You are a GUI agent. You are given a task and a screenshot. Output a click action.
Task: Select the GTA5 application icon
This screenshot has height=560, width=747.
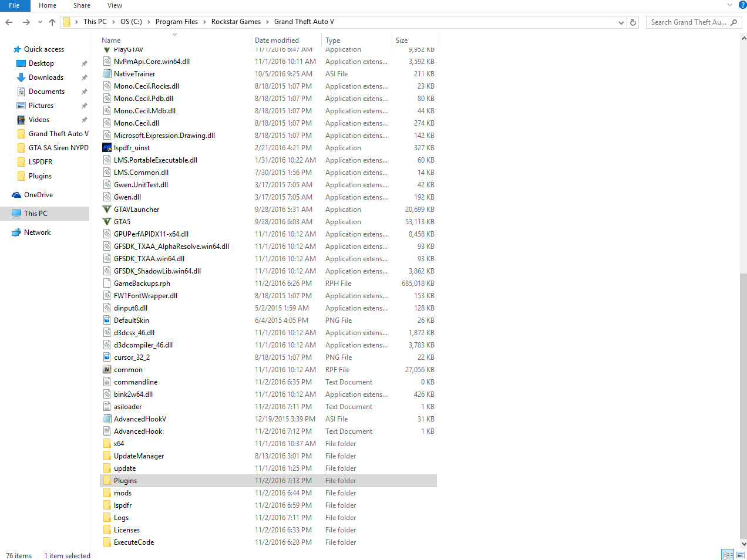tap(107, 222)
